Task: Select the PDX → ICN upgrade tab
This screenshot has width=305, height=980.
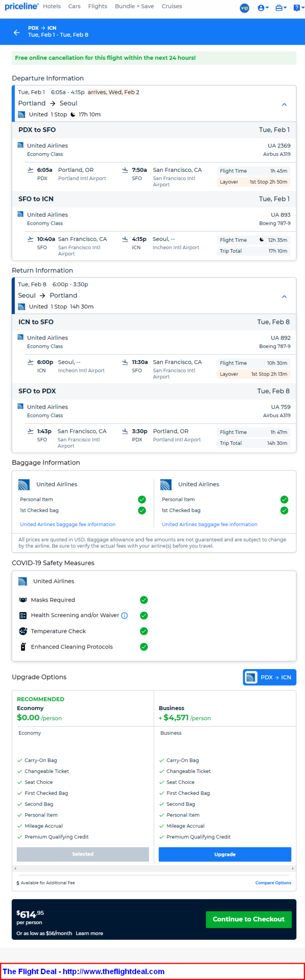Action: click(x=269, y=677)
